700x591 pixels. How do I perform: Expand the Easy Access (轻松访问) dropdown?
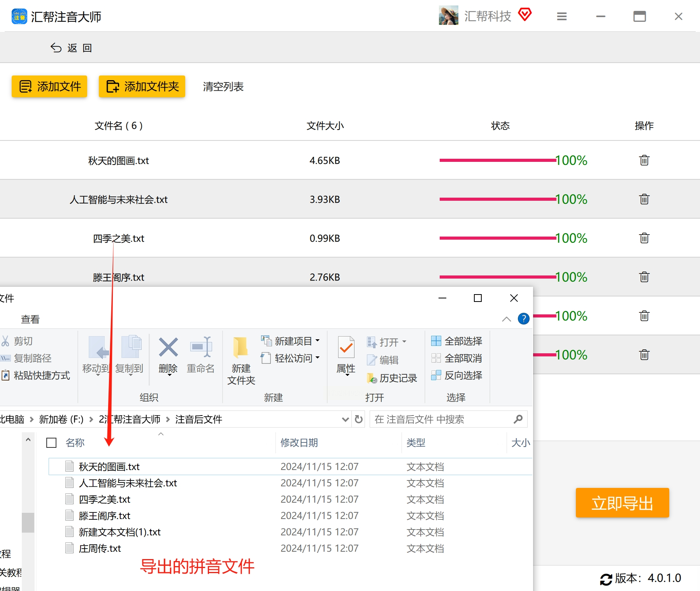tap(318, 358)
